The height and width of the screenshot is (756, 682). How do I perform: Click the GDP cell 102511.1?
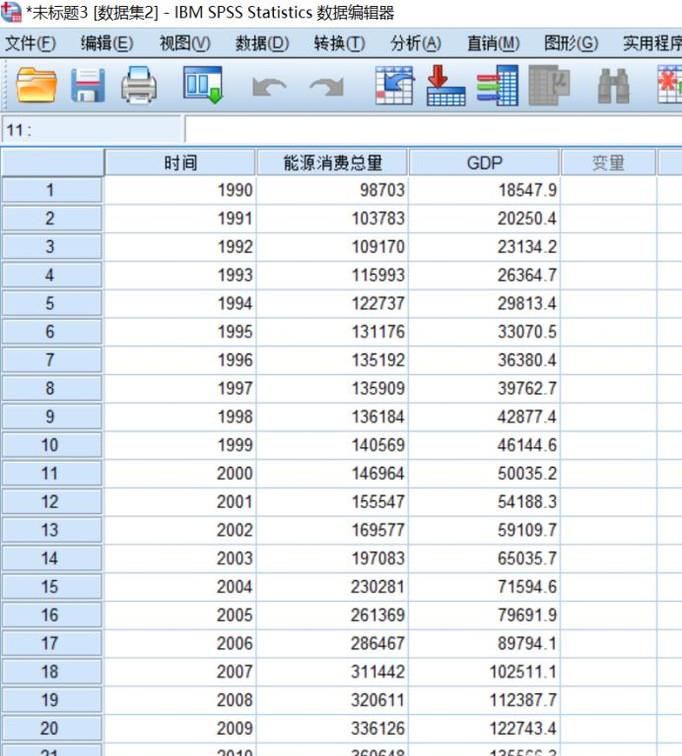point(484,672)
